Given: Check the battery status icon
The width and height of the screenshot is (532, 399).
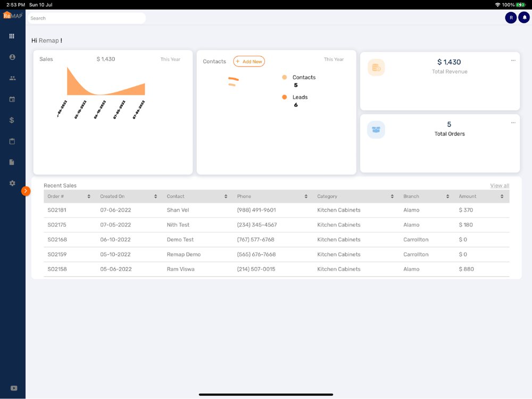Looking at the screenshot, I should [x=520, y=5].
